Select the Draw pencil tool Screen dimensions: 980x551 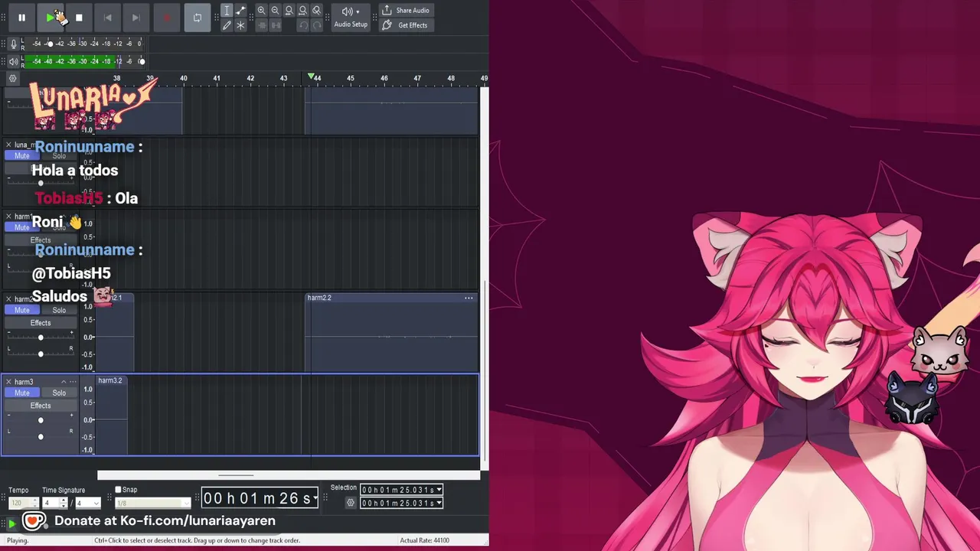227,25
